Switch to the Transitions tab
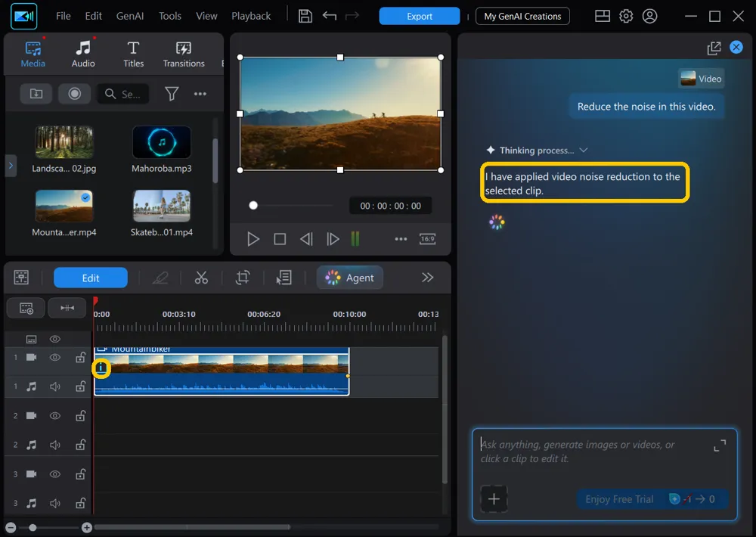This screenshot has height=537, width=756. (x=183, y=54)
